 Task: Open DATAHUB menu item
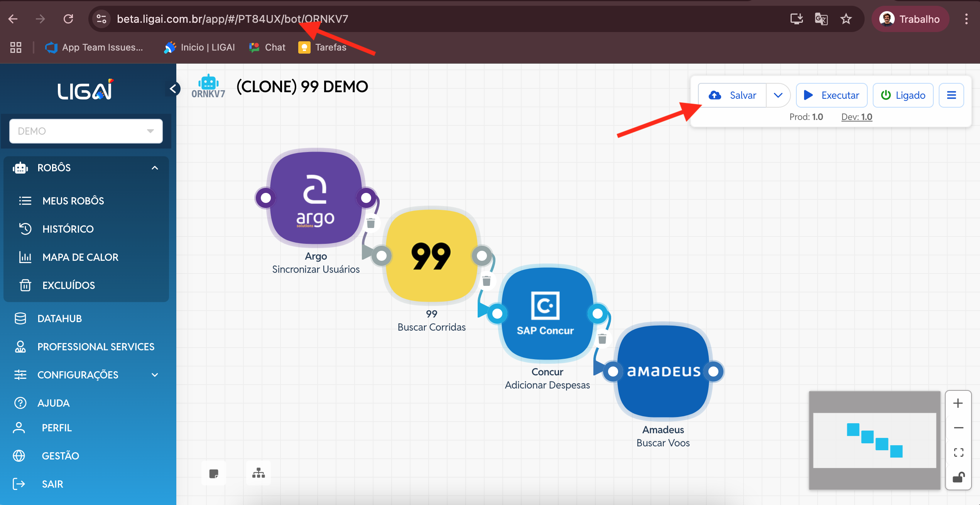59,319
